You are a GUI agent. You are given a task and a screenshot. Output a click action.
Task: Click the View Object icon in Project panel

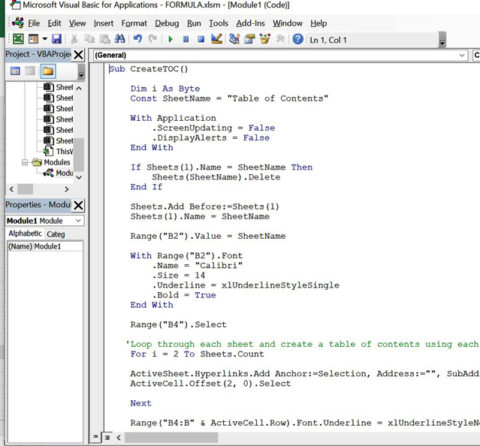(x=30, y=71)
